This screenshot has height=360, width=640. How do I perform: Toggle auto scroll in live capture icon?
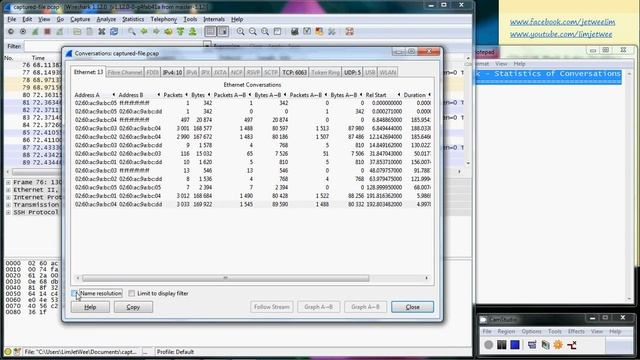[223, 31]
